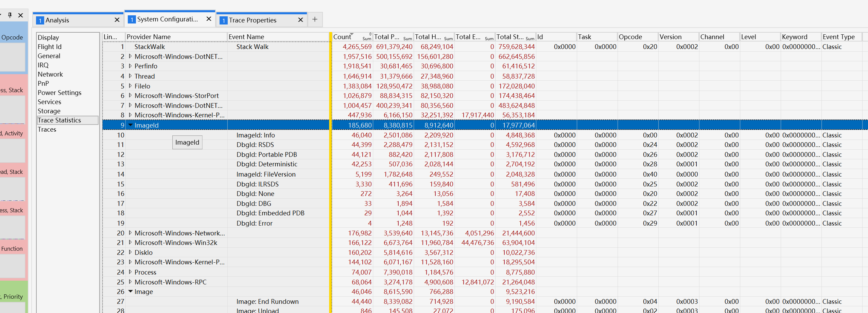Open the IRQ configuration section
Screen dimensions: 868x313
(x=43, y=65)
